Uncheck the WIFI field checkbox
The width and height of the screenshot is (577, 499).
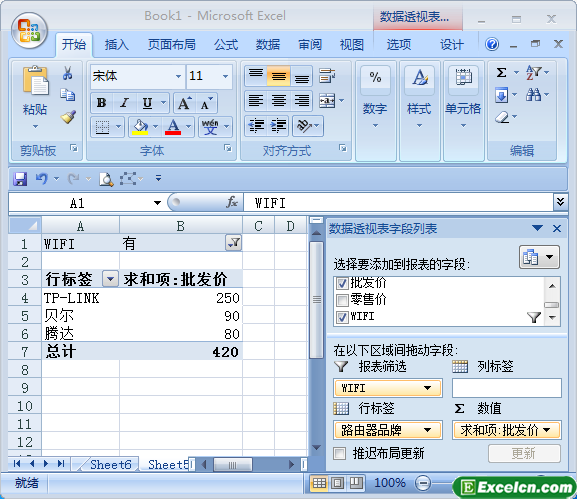[x=342, y=317]
